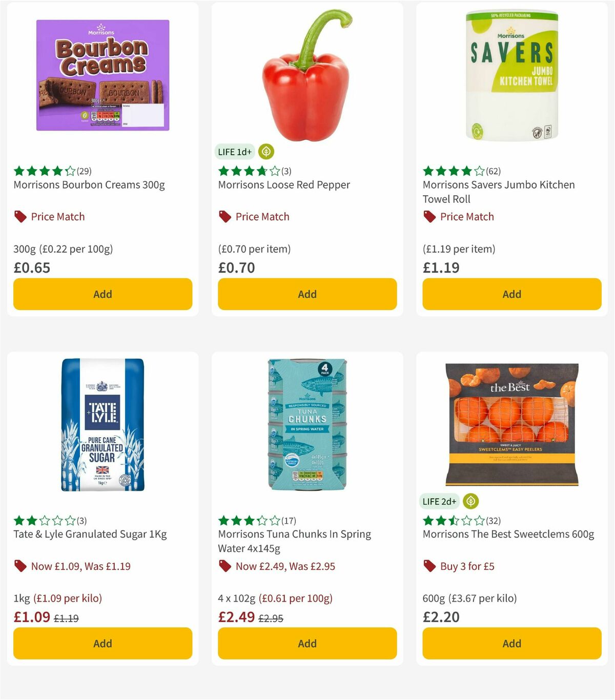
Task: Add Tate & Lyle Granulated Sugar to basket
Action: coord(102,643)
